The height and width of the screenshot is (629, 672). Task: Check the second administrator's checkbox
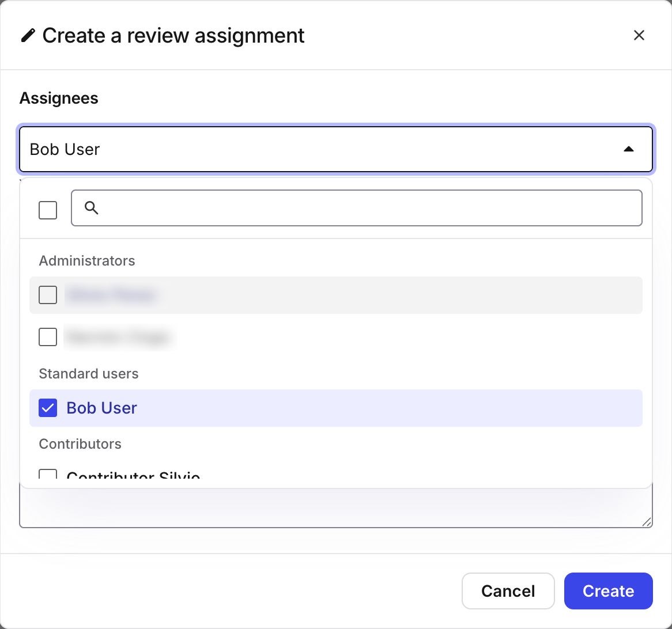[x=48, y=337]
